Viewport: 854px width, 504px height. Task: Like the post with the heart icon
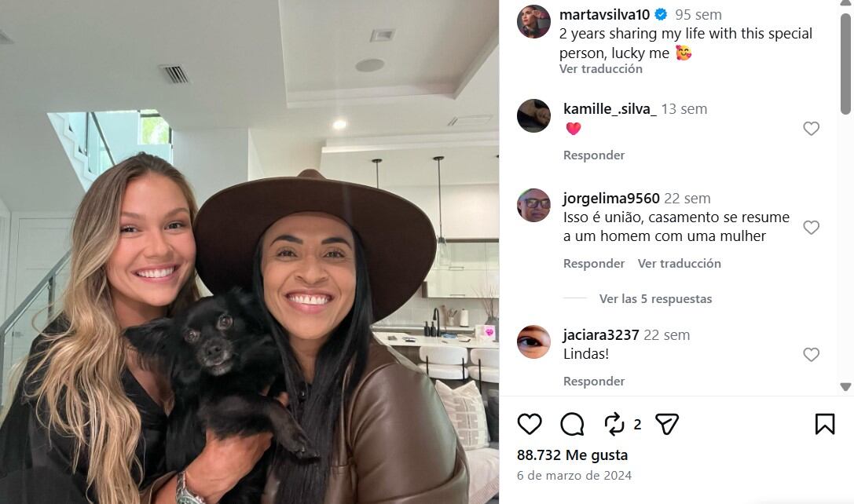pyautogui.click(x=530, y=424)
